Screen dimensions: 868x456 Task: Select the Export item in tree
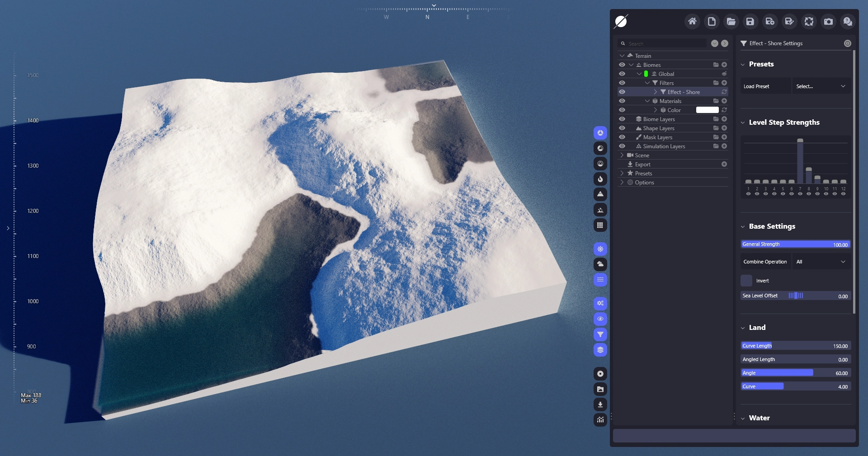coord(642,164)
